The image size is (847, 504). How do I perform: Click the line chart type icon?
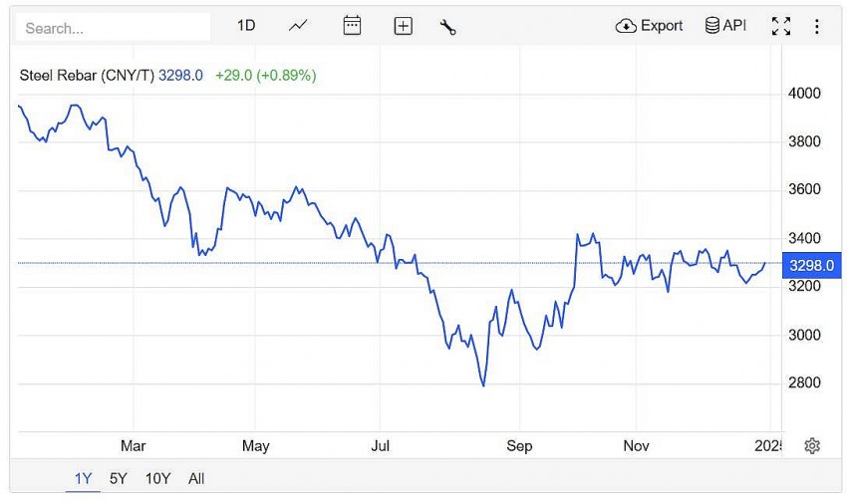coord(298,26)
